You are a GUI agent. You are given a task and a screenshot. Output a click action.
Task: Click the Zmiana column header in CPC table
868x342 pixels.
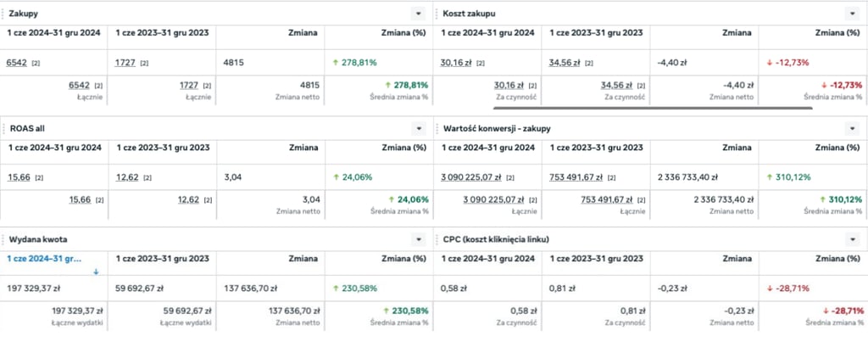[735, 258]
